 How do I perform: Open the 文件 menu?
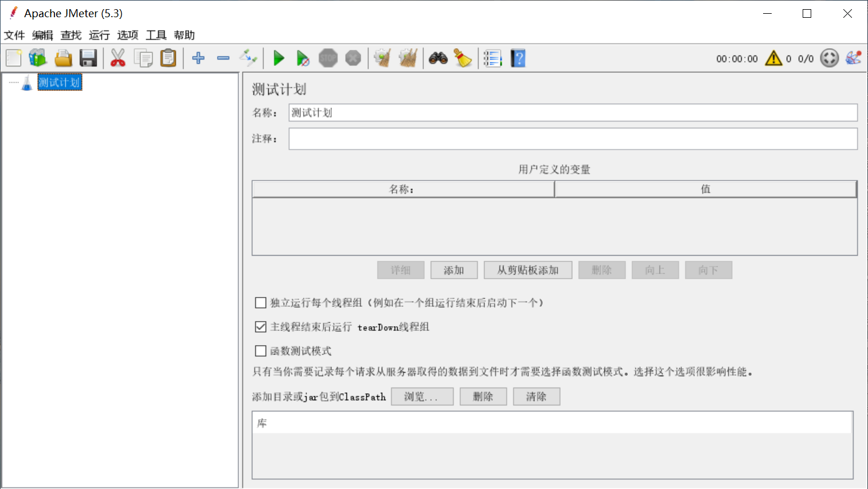(x=14, y=35)
